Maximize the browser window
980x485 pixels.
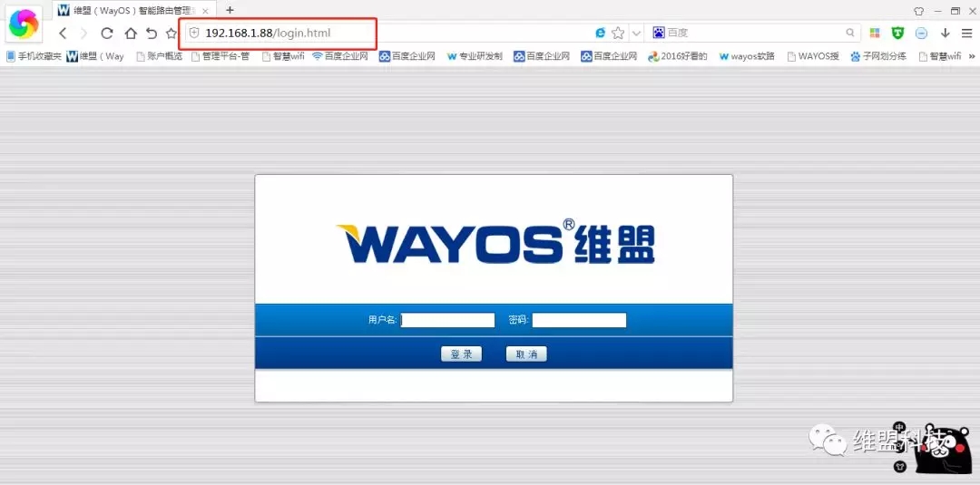pos(955,11)
